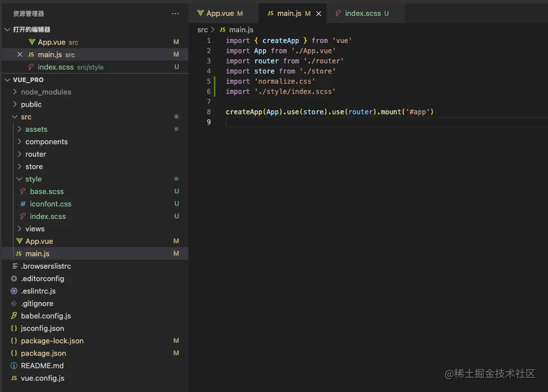Click lines icon next to .browserslistrc
Viewport: 548px width, 392px height.
click(x=15, y=266)
